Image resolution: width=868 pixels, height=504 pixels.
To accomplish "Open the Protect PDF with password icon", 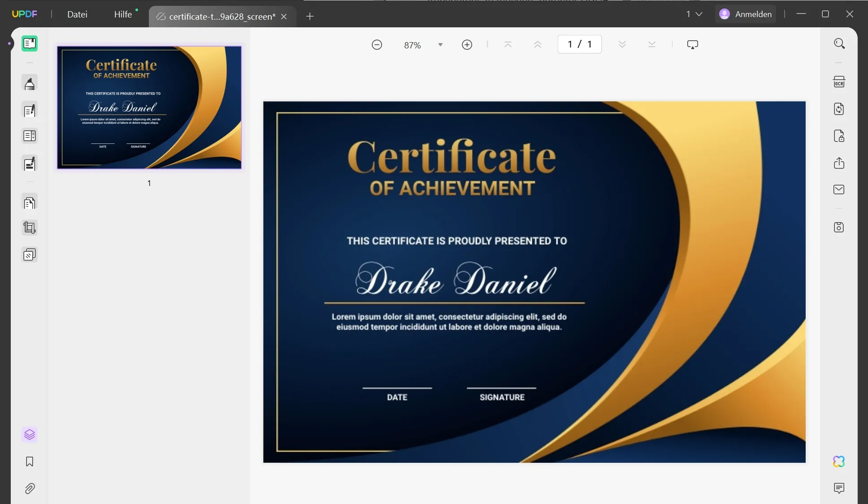I will pos(839,136).
